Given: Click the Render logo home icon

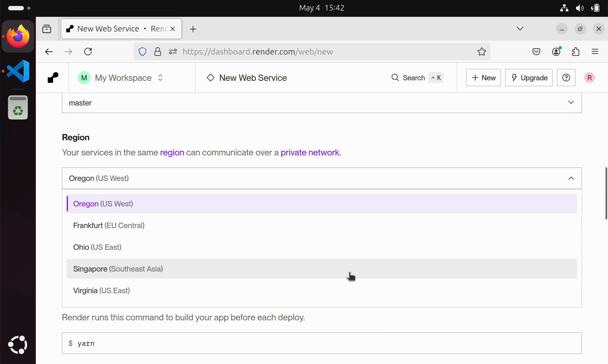Looking at the screenshot, I should pos(53,78).
